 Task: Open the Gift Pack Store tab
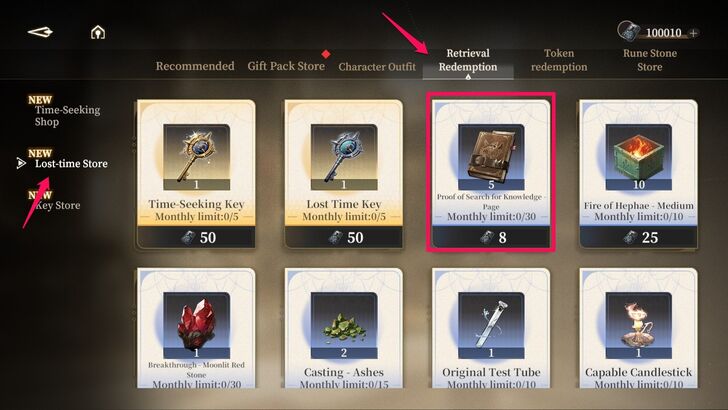pyautogui.click(x=286, y=66)
